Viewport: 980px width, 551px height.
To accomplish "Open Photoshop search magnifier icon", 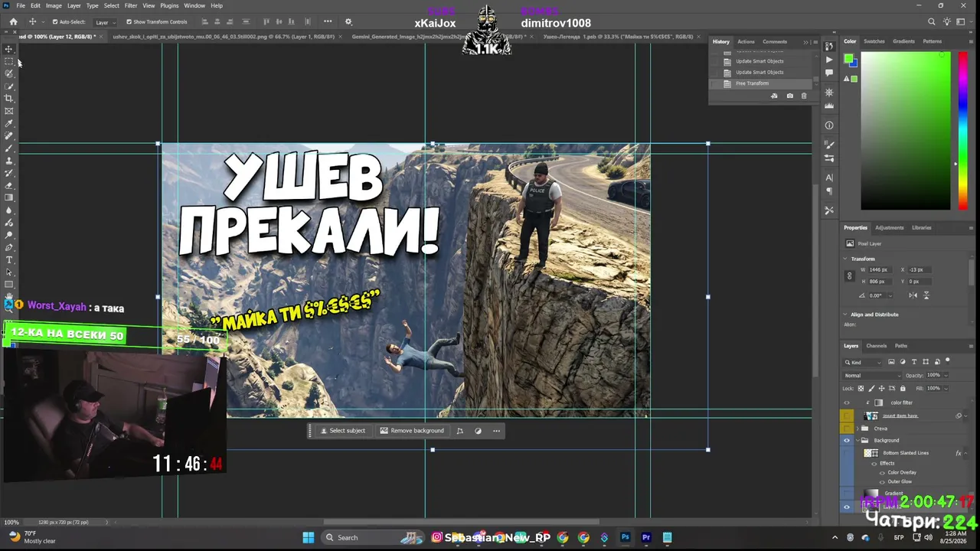I will (932, 22).
